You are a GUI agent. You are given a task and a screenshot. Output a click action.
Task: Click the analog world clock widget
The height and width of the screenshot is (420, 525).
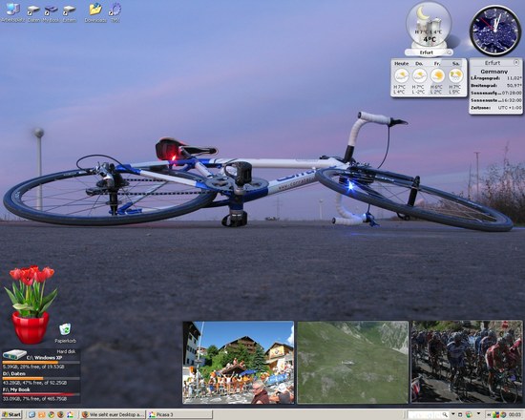[x=495, y=31]
